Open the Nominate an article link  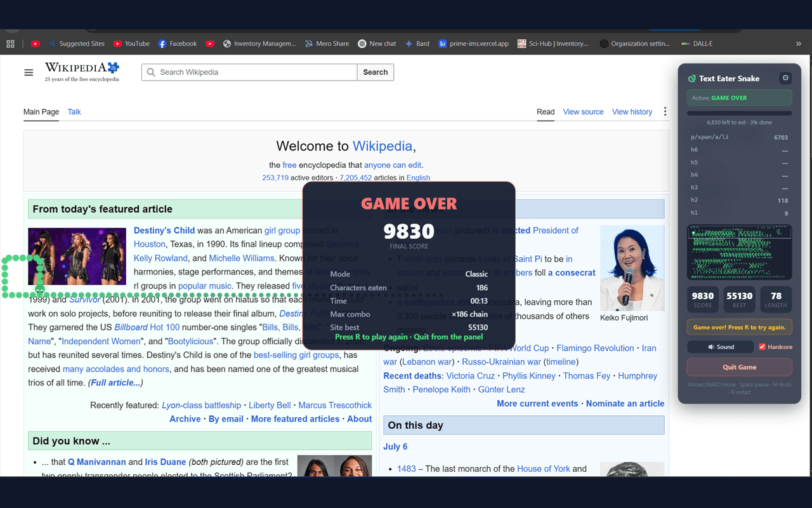point(625,404)
